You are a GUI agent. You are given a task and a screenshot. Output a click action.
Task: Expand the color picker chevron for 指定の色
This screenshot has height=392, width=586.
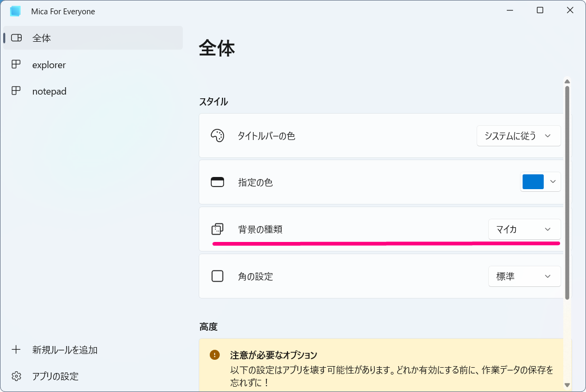(x=553, y=182)
